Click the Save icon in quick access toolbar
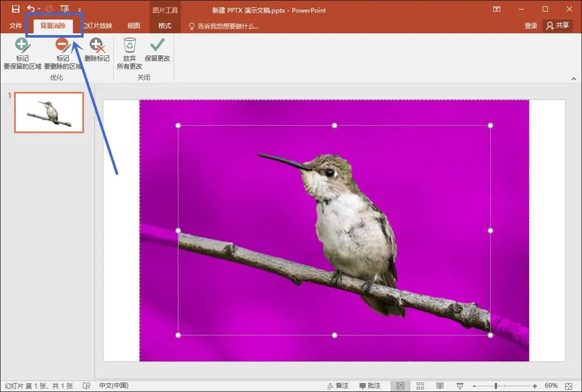This screenshot has height=392, width=582. point(15,9)
